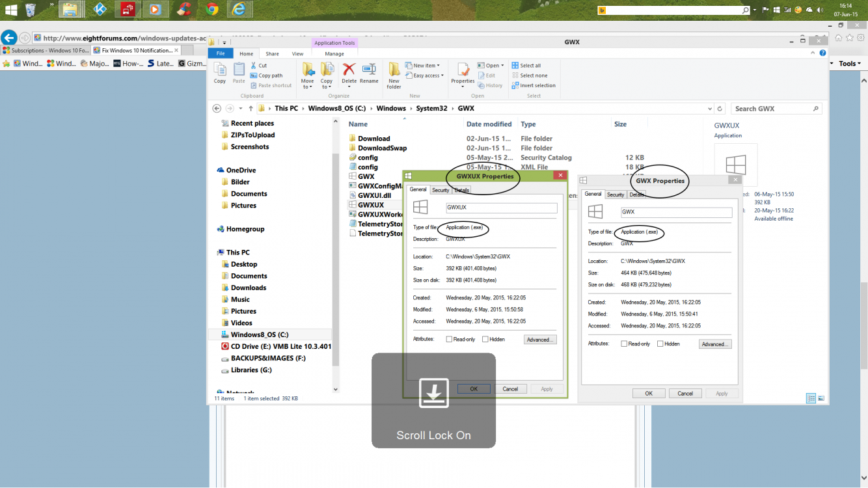Select GWXUI.dll in file list
Image resolution: width=868 pixels, height=488 pixels.
pyautogui.click(x=374, y=195)
